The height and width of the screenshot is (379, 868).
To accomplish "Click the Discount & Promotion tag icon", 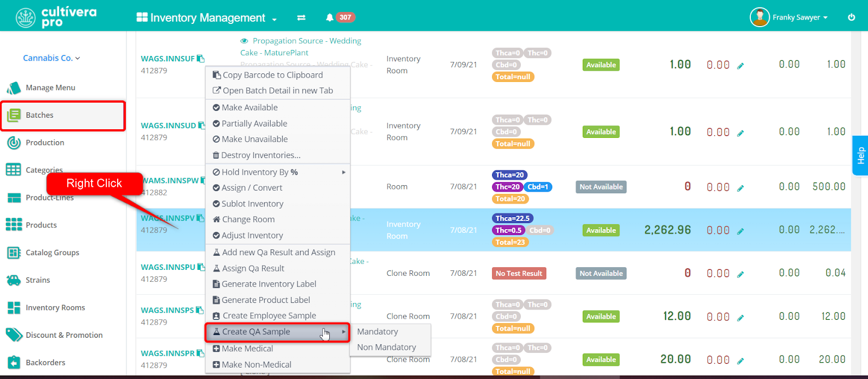I will [x=14, y=335].
